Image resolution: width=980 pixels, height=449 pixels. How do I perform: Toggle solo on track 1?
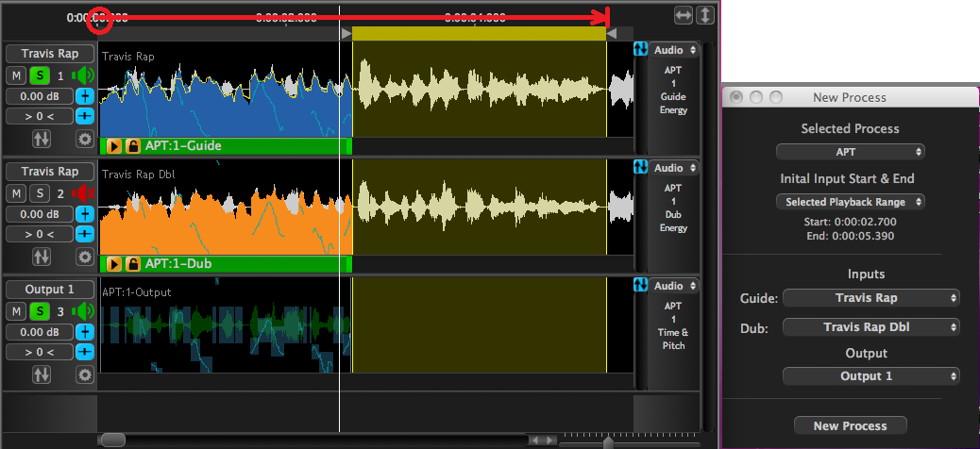tap(39, 75)
